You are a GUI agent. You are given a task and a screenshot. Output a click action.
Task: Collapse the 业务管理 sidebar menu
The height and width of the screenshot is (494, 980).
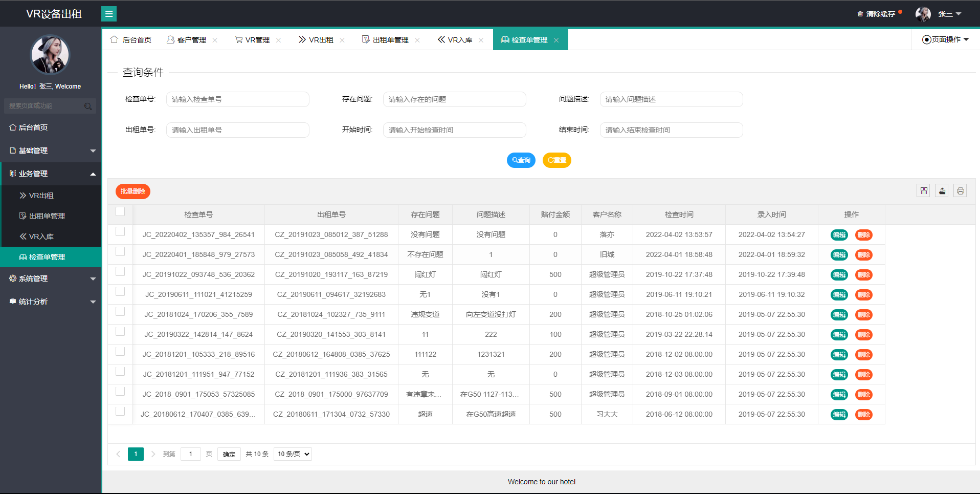[51, 174]
